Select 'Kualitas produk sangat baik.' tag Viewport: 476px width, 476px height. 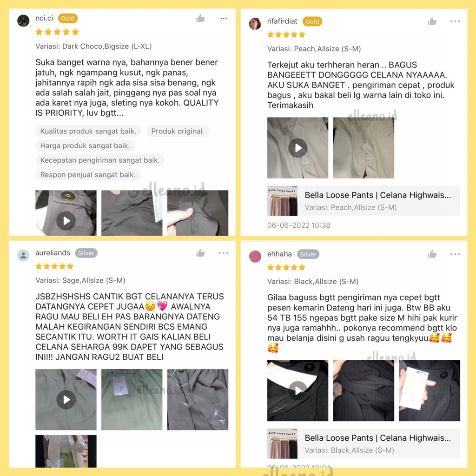pyautogui.click(x=88, y=131)
